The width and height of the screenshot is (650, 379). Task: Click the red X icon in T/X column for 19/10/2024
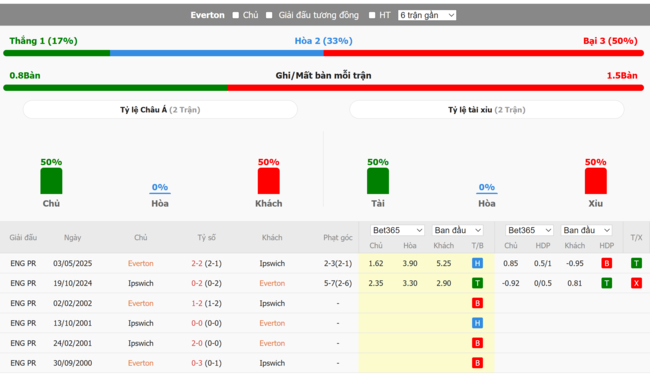point(636,283)
